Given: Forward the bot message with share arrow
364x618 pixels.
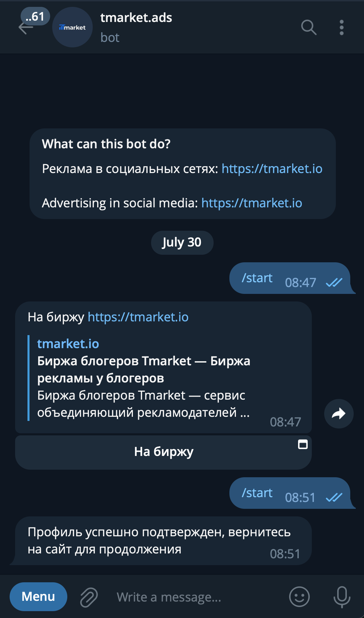Looking at the screenshot, I should pyautogui.click(x=339, y=414).
